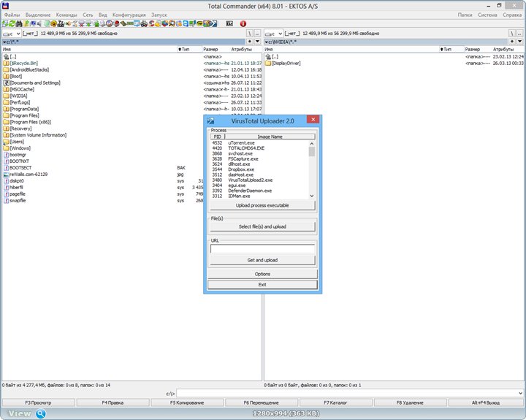Click the URL input field

pyautogui.click(x=262, y=248)
